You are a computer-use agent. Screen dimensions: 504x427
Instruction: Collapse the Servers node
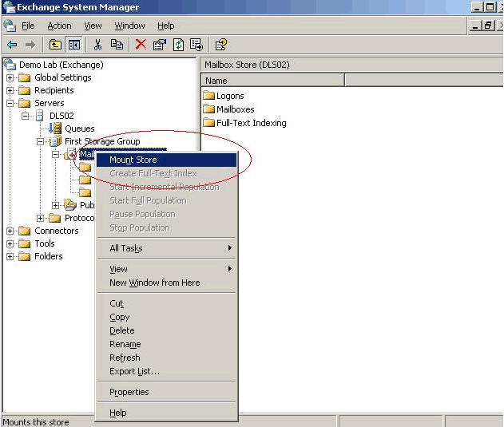point(10,103)
